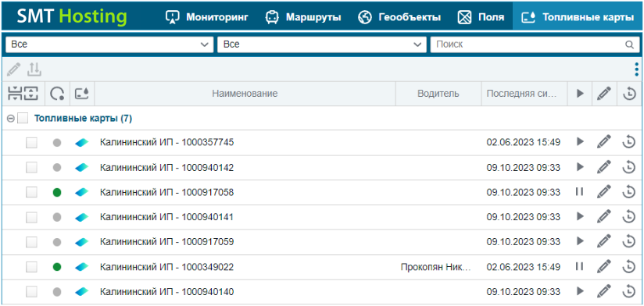Open the Геообъекты tab
Screen dimensions: 644x306
(399, 17)
